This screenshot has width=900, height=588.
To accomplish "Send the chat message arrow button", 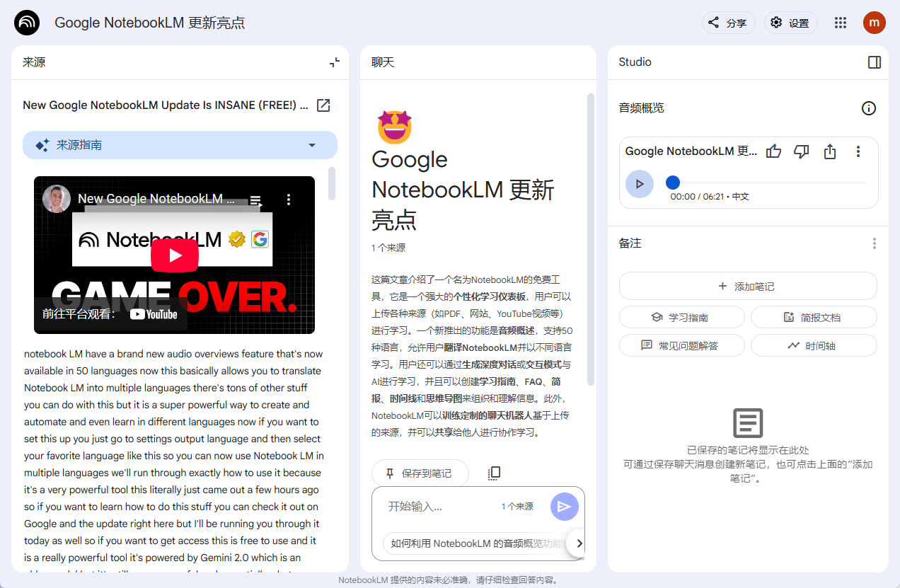I will [564, 507].
